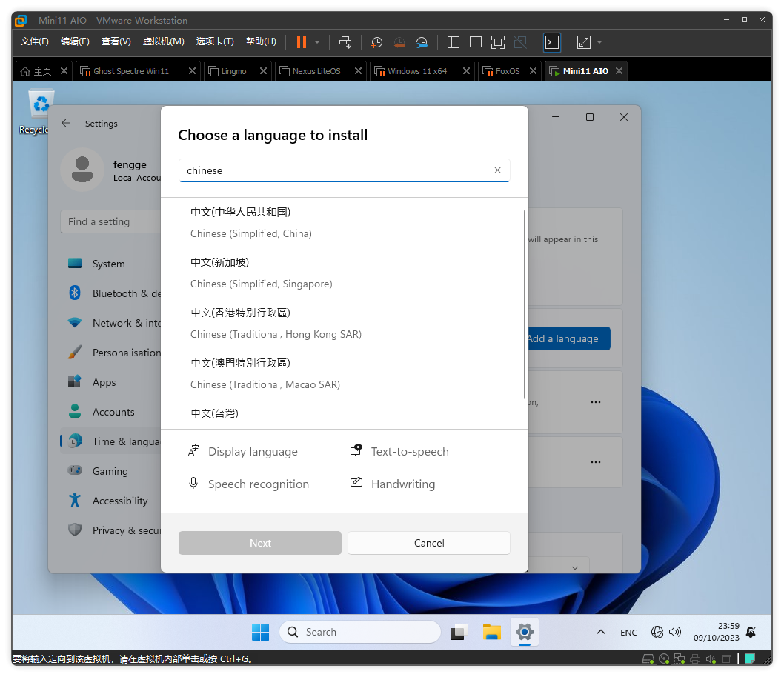Expand the chevron dropdown at Settings bottom
Image resolution: width=784 pixels, height=677 pixels.
coord(575,567)
